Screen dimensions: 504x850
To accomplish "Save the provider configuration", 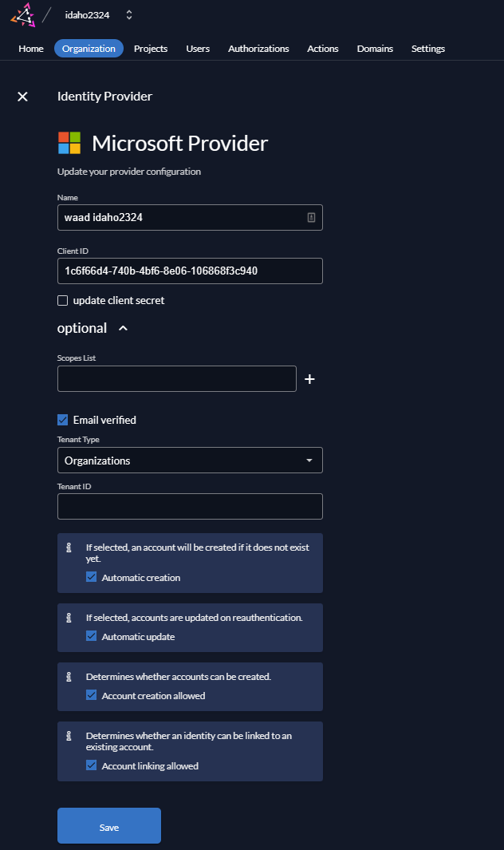I will (108, 825).
